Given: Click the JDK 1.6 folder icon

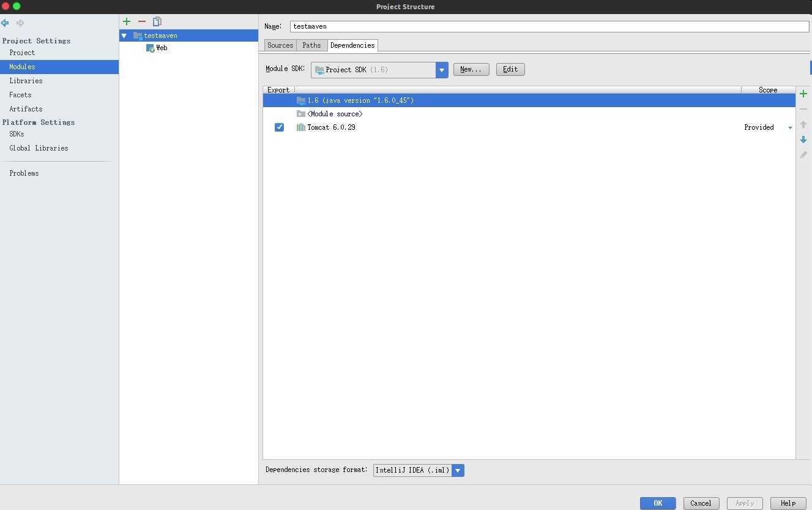Looking at the screenshot, I should click(300, 100).
